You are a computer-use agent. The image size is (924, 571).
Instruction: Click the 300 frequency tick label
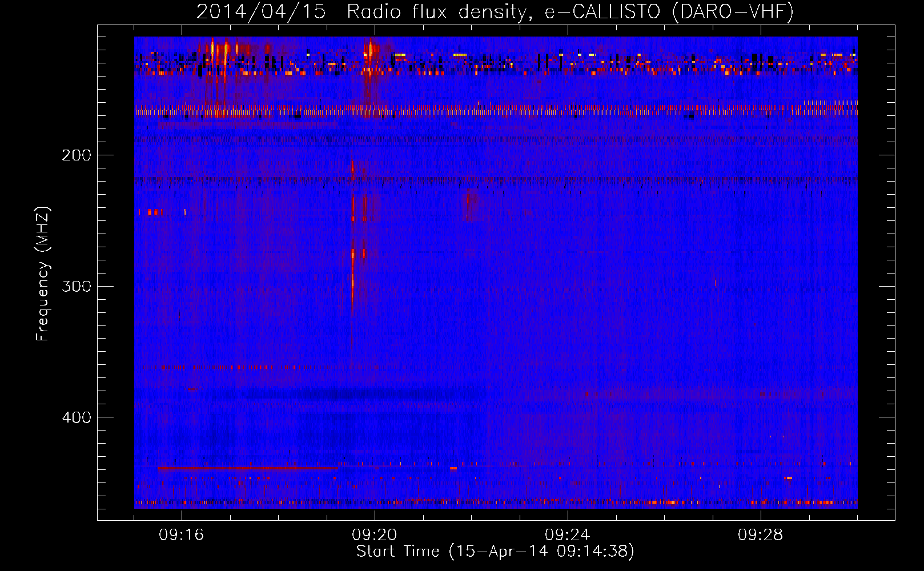pos(77,286)
